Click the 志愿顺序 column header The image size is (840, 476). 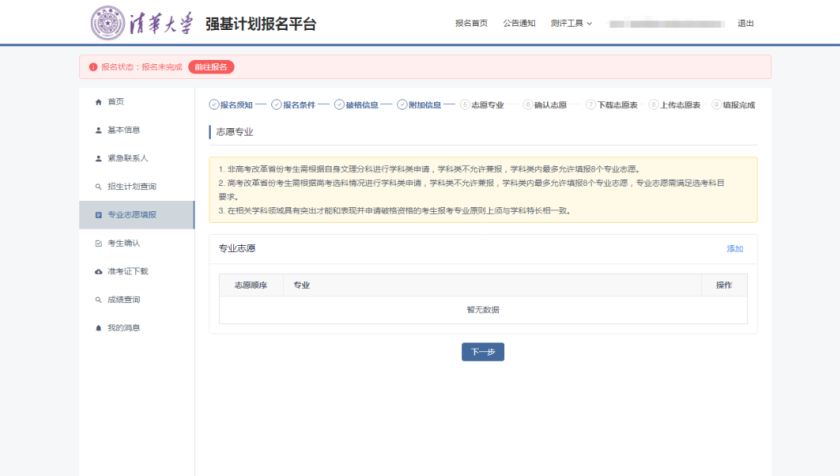(251, 285)
